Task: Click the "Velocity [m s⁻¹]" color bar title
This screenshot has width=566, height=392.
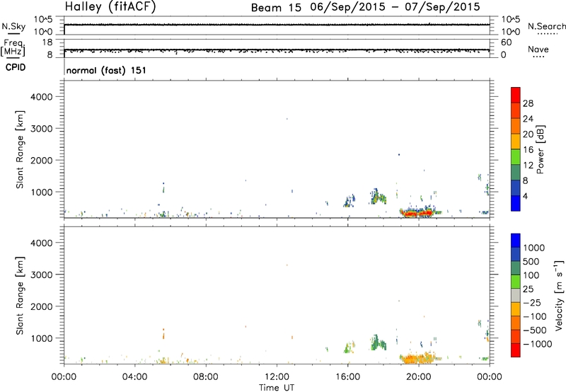Action: point(559,295)
